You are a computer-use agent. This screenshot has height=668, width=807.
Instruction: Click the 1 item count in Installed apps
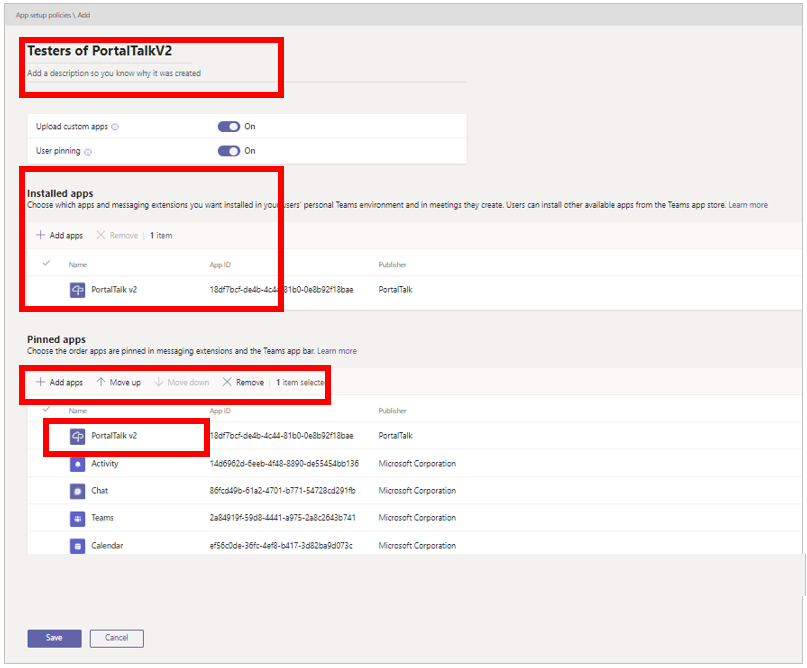[x=161, y=236]
